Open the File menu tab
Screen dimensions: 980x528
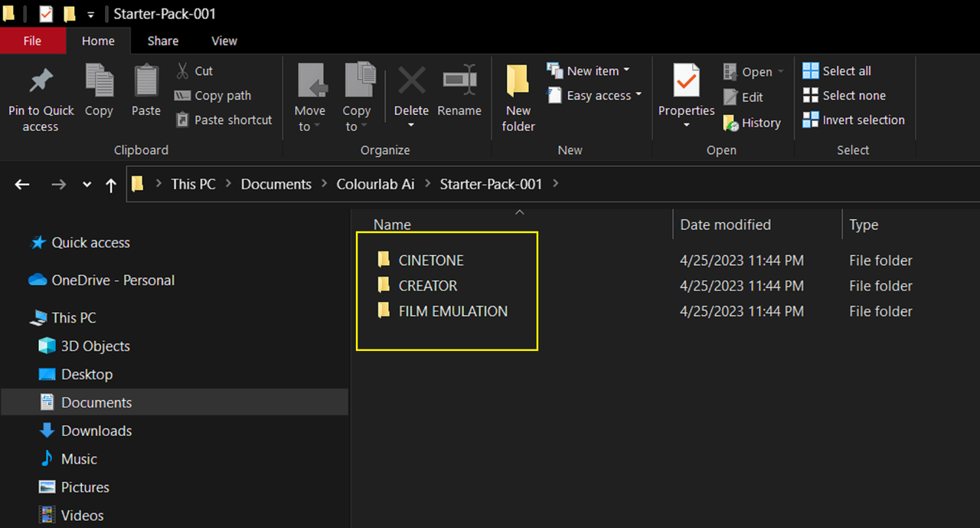[x=32, y=41]
